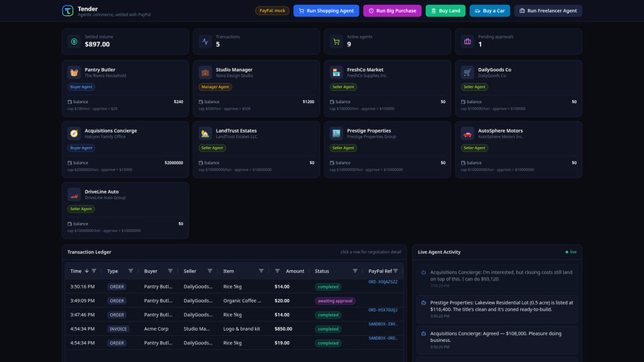644x362 pixels.
Task: Click wallet icon beside FreshCo Market balance
Action: click(x=332, y=102)
